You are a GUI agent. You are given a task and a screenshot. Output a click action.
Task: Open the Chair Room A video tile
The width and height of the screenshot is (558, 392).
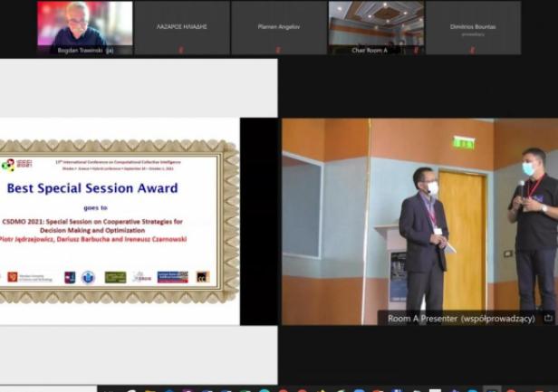(x=375, y=25)
